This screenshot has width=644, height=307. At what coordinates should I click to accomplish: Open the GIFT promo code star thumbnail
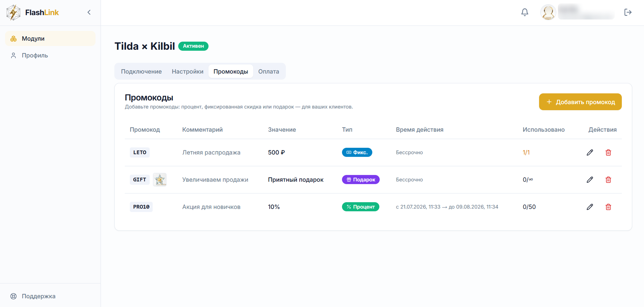160,180
